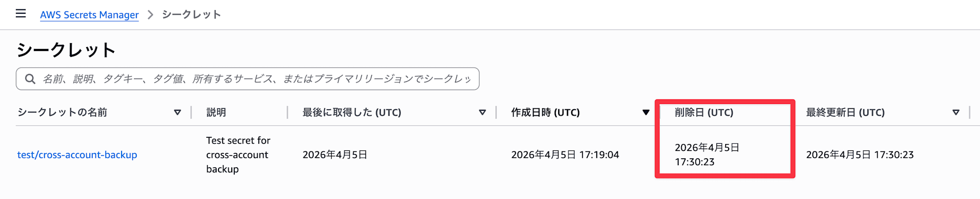Go to AWS Secrets Manager breadcrumb

[89, 15]
